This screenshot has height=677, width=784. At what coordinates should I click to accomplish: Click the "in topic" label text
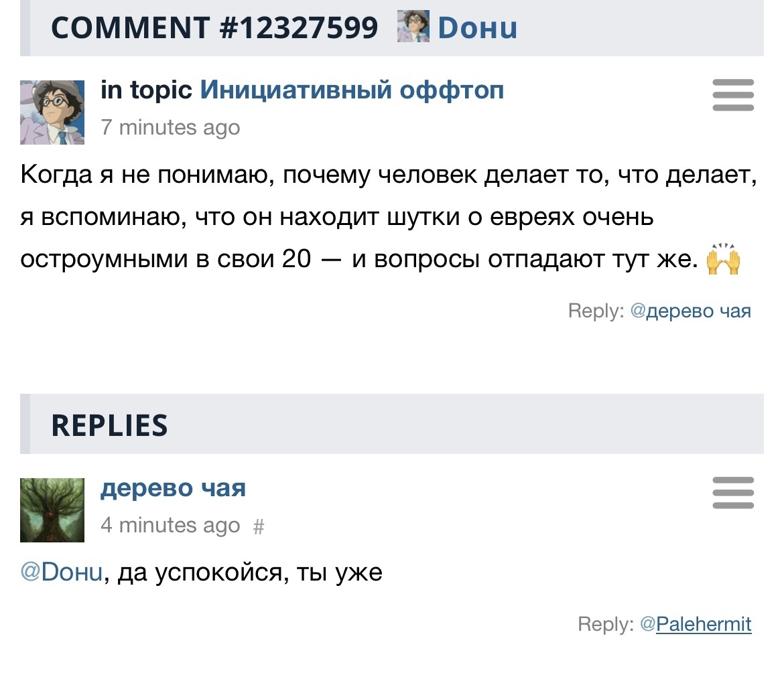146,90
